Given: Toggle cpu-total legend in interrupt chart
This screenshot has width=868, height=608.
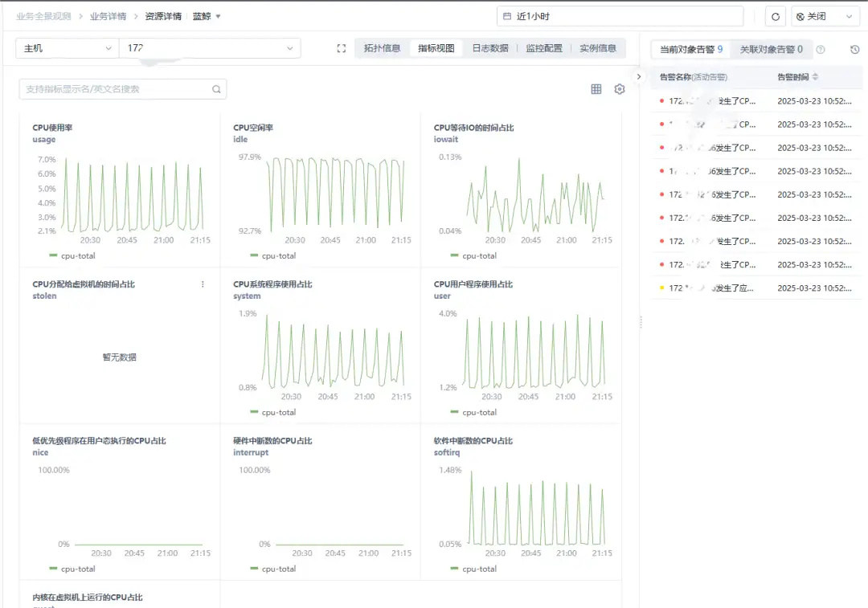Looking at the screenshot, I should (x=273, y=569).
